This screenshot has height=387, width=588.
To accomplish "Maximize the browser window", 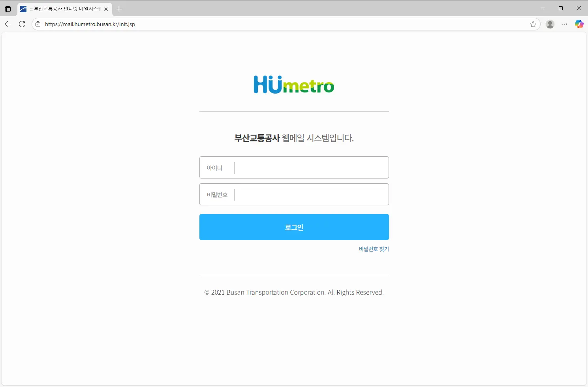I will (x=561, y=8).
